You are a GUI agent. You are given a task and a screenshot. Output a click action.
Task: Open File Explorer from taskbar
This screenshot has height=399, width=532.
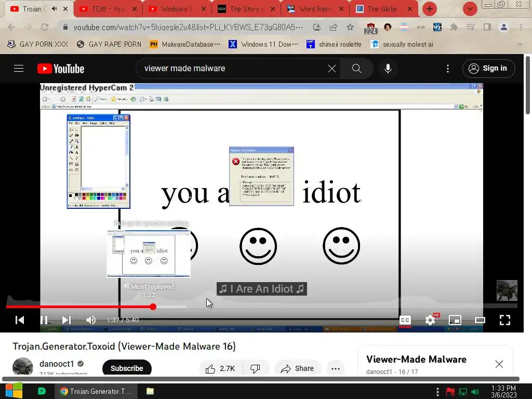pyautogui.click(x=150, y=391)
